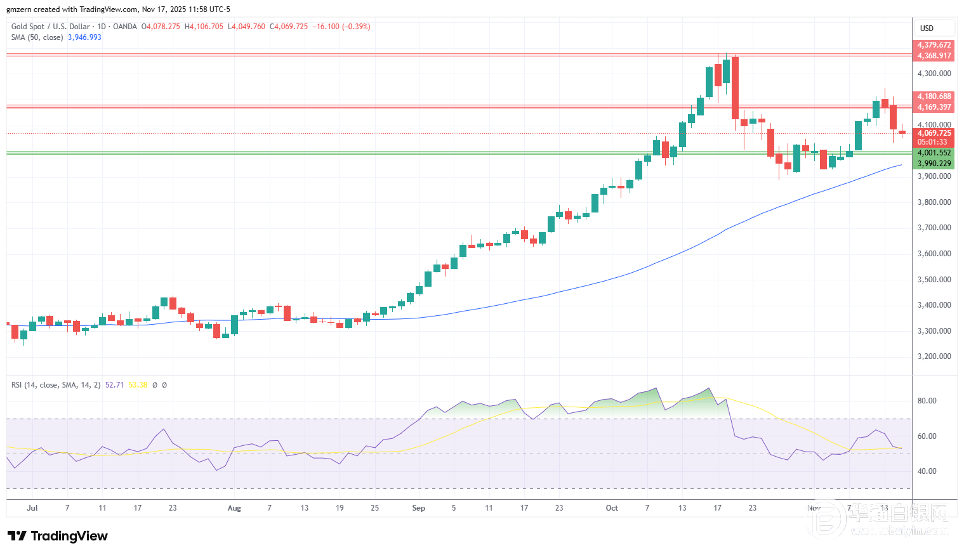This screenshot has height=556, width=964.
Task: Click the 80.00 level on RSI scale
Action: (925, 401)
